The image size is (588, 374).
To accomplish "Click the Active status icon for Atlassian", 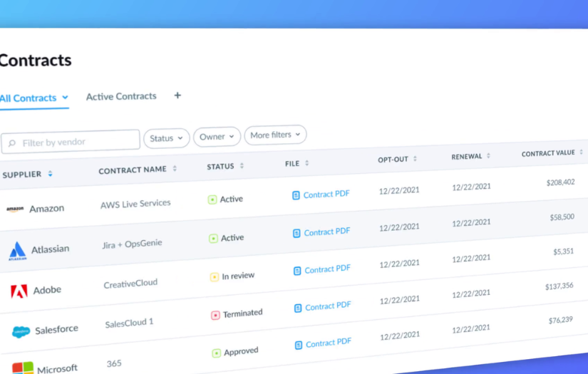I will pyautogui.click(x=213, y=239).
